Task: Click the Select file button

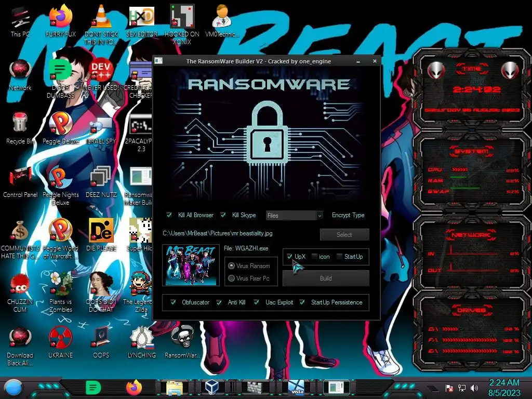Action: (344, 234)
